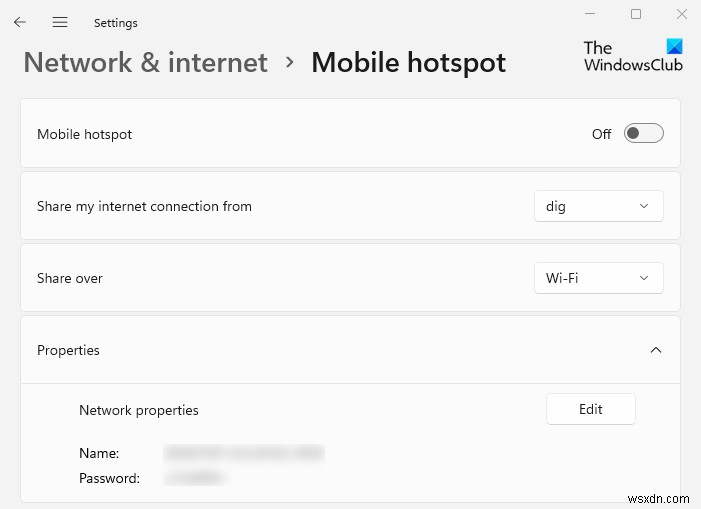The height and width of the screenshot is (509, 701).
Task: Open the hamburger navigation menu
Action: pos(60,22)
